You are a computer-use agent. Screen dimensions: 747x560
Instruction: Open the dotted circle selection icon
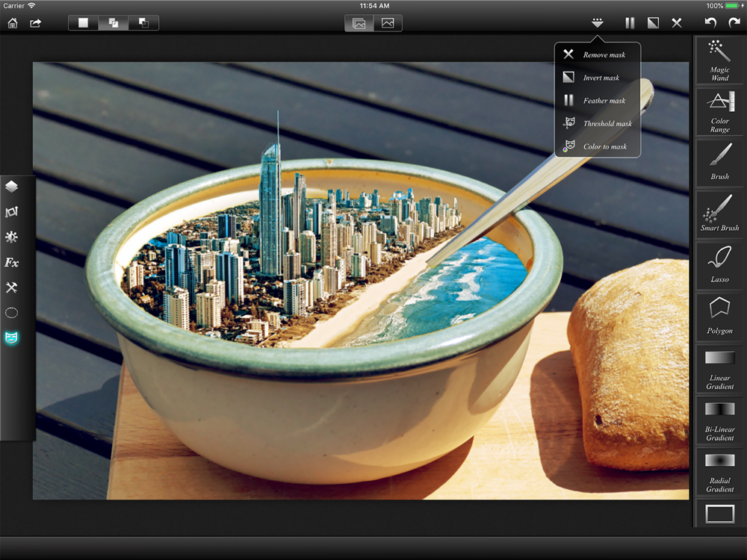pos(11,312)
